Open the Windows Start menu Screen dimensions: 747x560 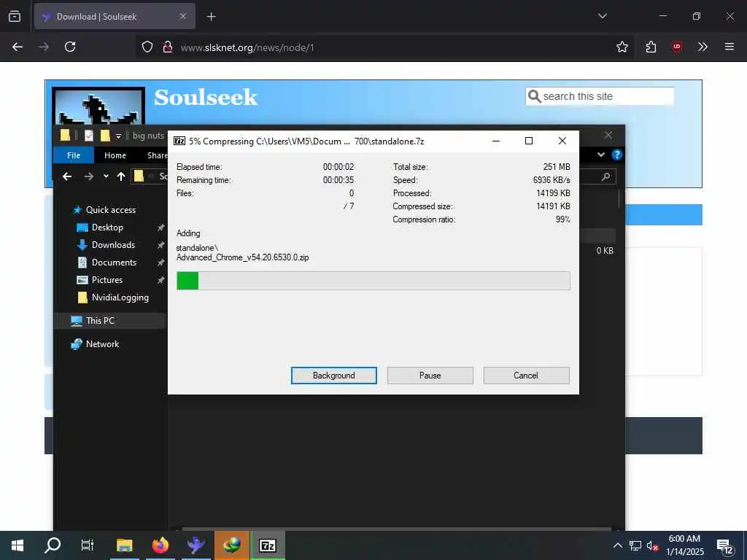(18, 545)
